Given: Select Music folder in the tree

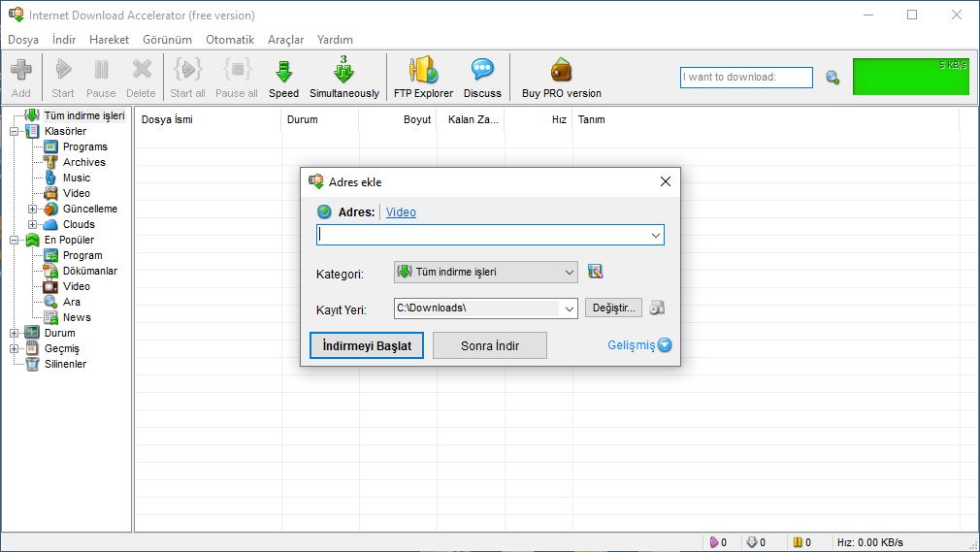Looking at the screenshot, I should 77,178.
